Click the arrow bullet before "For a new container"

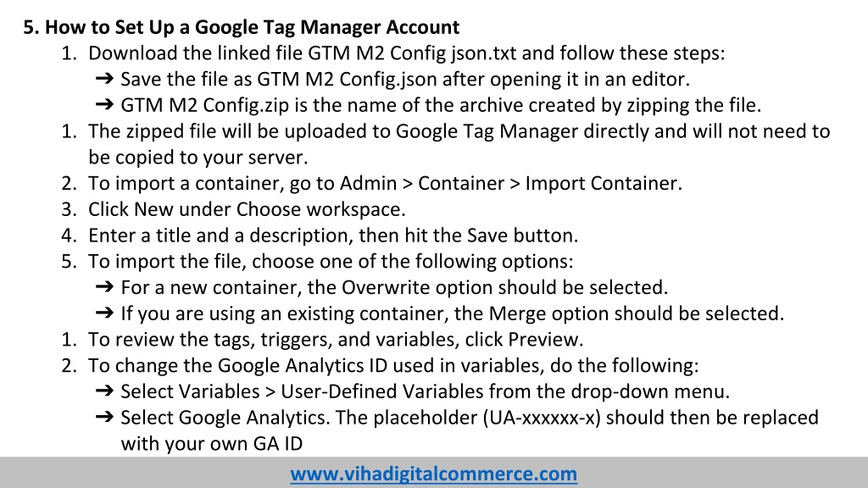(104, 287)
